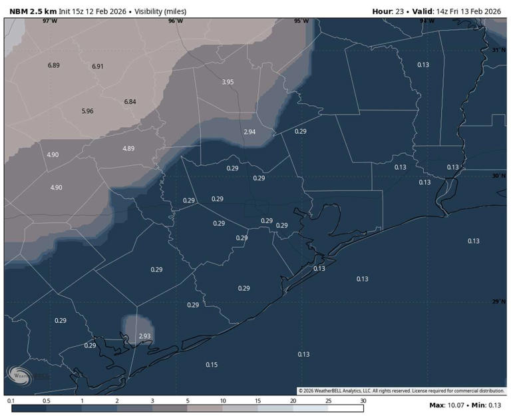Click the 31°N latitude label
This screenshot has width=511, height=420.
click(498, 50)
